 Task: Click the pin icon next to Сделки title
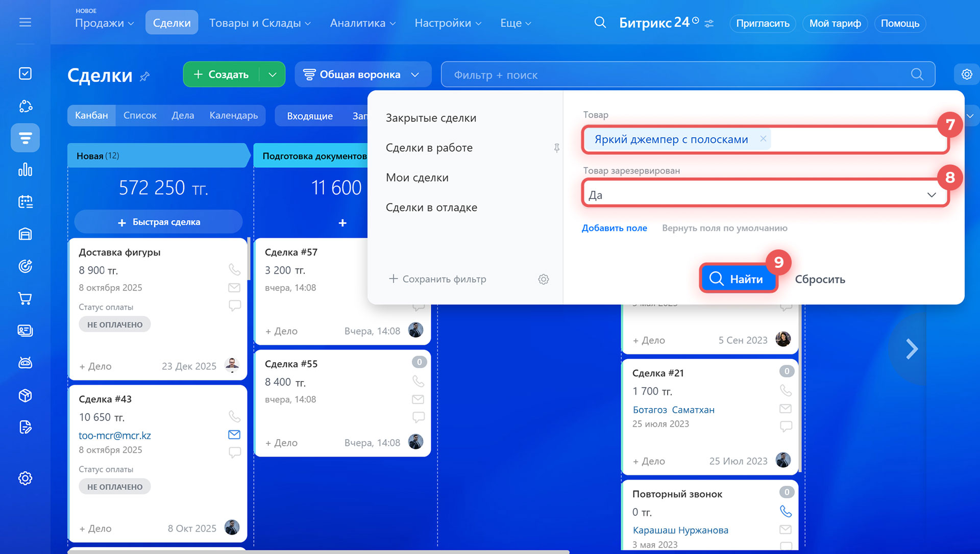pos(145,77)
